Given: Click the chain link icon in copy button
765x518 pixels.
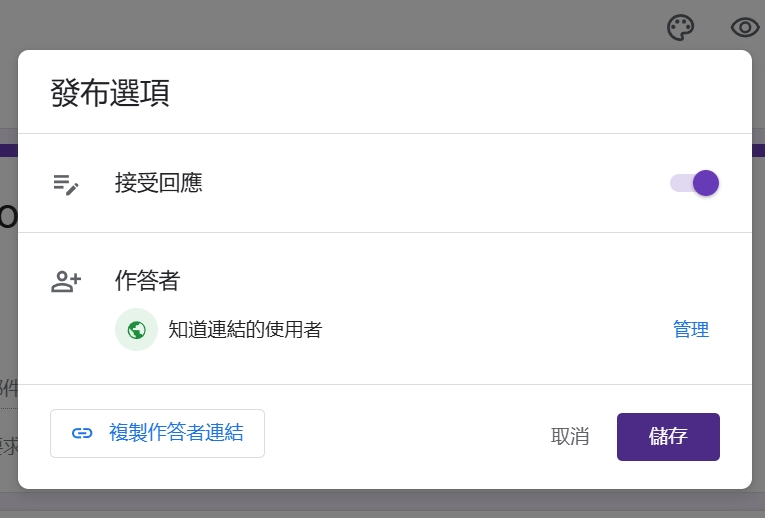Looking at the screenshot, I should 82,433.
